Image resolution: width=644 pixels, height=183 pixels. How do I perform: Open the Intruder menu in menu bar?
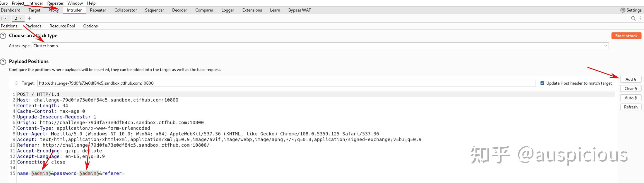[x=36, y=3]
